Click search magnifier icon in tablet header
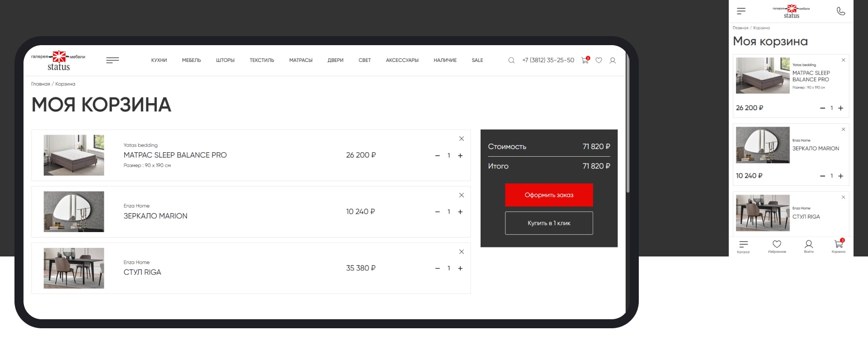The height and width of the screenshot is (340, 868). point(511,60)
